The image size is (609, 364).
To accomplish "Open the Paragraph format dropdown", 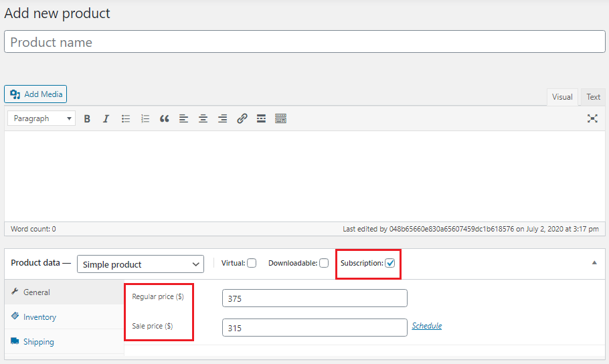I will point(41,118).
